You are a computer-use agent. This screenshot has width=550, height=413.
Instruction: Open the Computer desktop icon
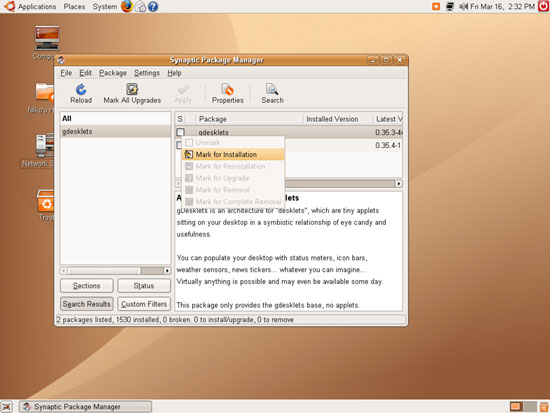pos(47,38)
